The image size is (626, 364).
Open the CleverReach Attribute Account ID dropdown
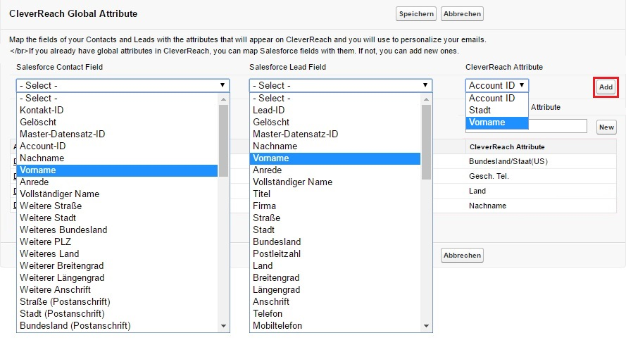(x=496, y=85)
